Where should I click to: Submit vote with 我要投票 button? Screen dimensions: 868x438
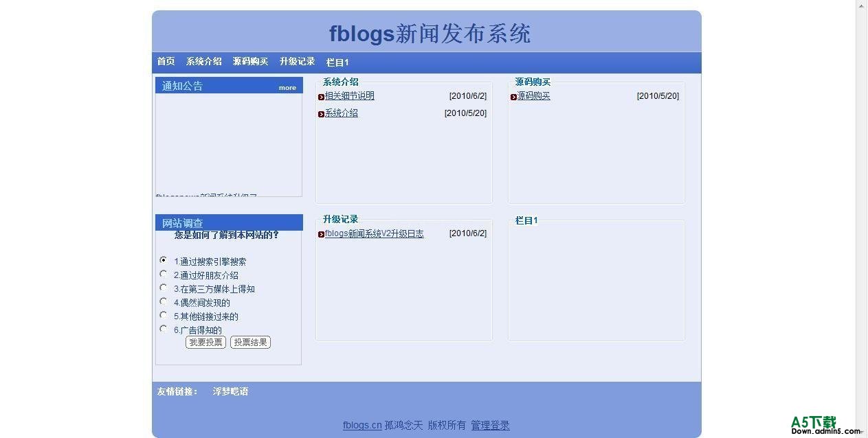click(x=205, y=343)
